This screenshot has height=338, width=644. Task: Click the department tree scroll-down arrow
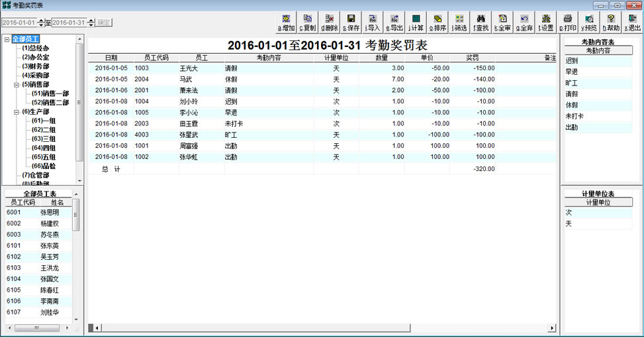coord(79,181)
